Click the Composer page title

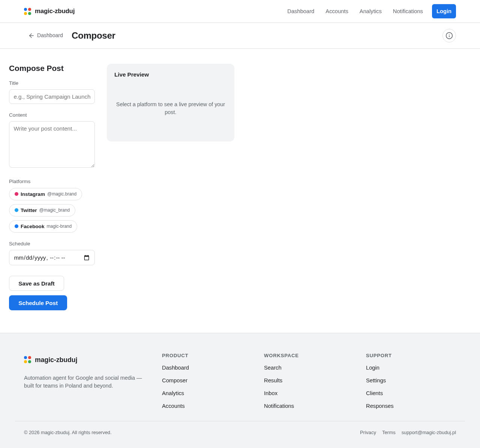point(93,36)
